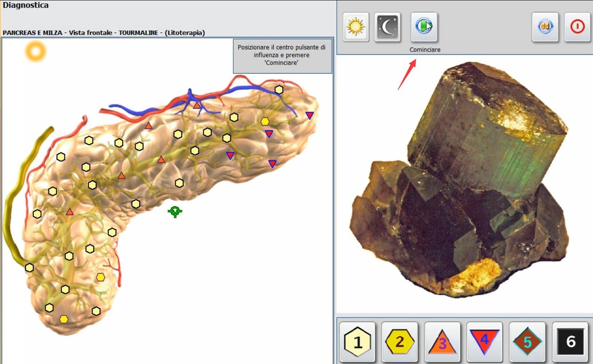Click the sun icon button

click(x=356, y=27)
